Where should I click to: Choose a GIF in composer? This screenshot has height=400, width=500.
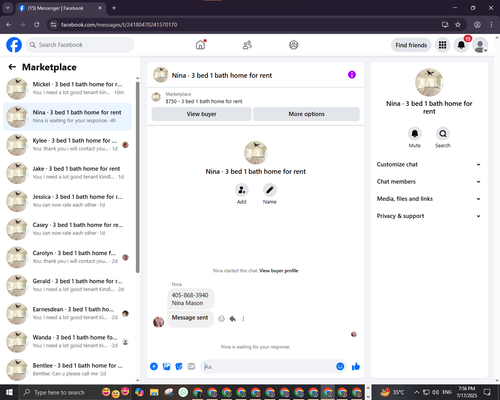(191, 367)
